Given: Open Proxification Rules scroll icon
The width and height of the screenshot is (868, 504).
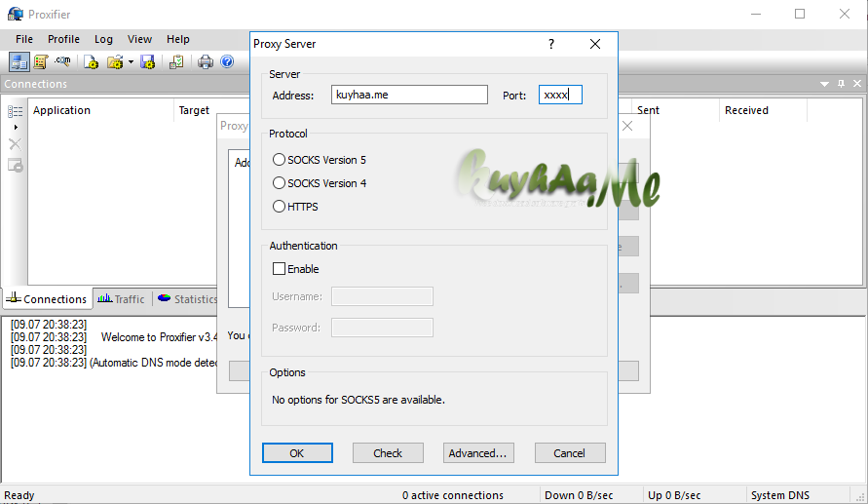Looking at the screenshot, I should (x=40, y=61).
